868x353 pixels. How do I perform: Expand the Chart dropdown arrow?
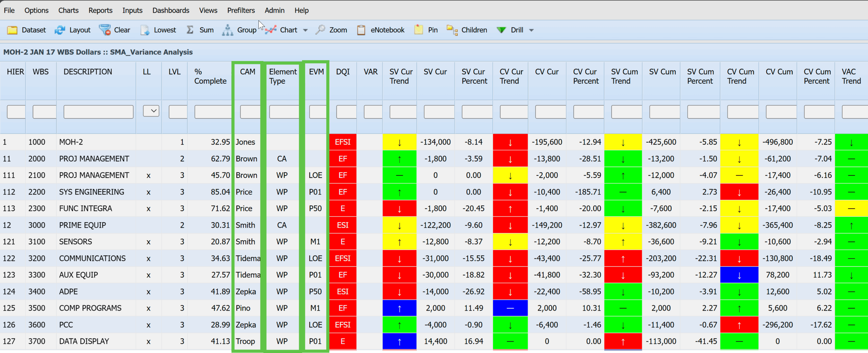tap(305, 30)
